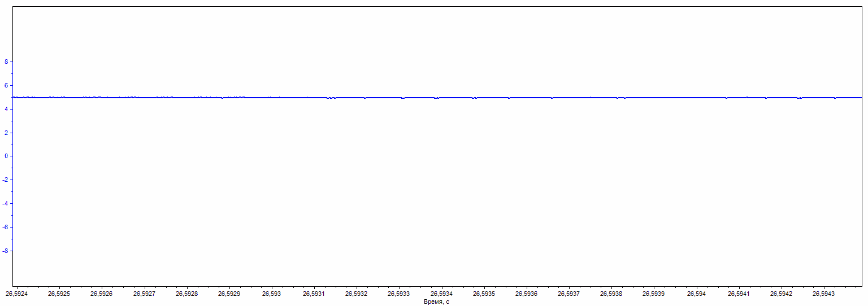
Task: Click the 26,593 time tick label
Action: point(271,294)
